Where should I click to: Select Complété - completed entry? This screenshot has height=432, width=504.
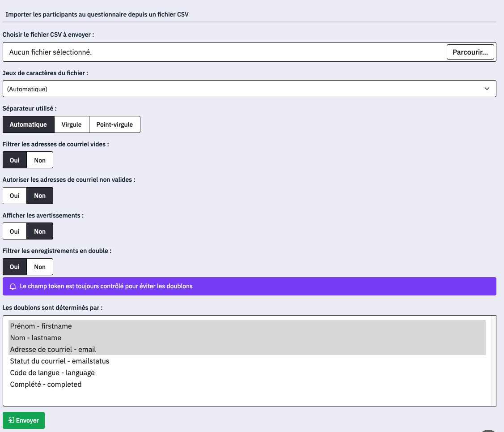[x=46, y=384]
